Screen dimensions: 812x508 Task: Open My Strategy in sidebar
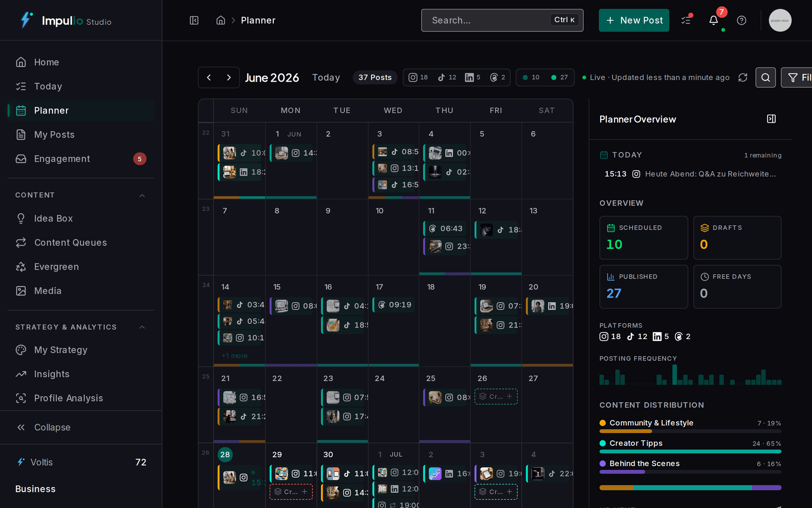(x=81, y=350)
